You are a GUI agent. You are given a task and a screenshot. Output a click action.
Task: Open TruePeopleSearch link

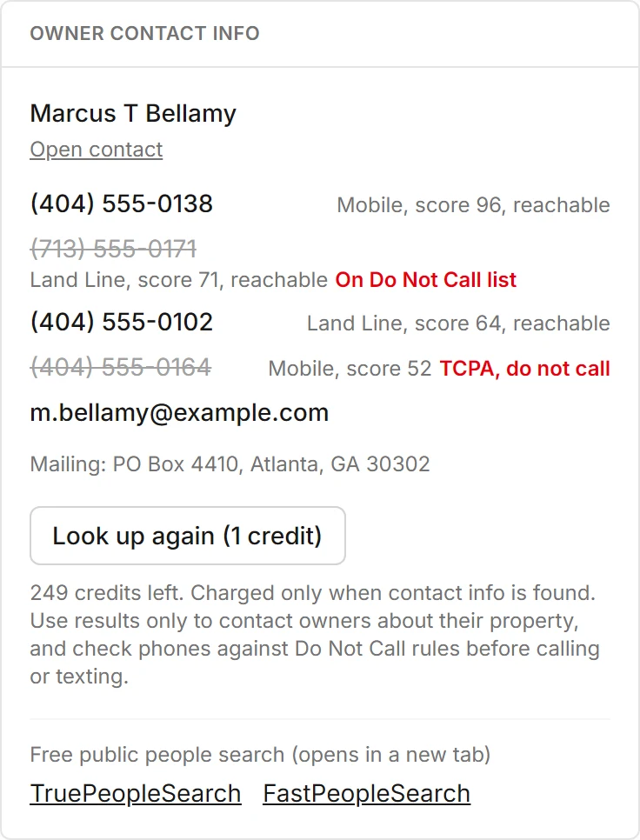(136, 793)
